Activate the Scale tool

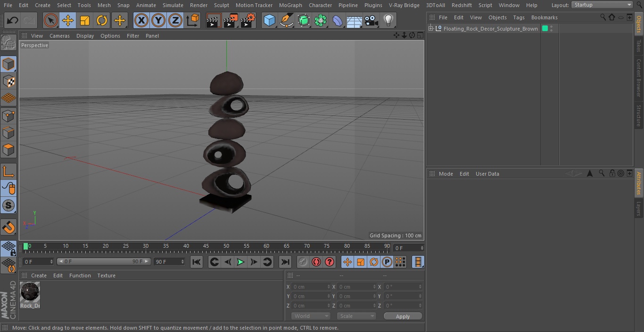click(85, 20)
